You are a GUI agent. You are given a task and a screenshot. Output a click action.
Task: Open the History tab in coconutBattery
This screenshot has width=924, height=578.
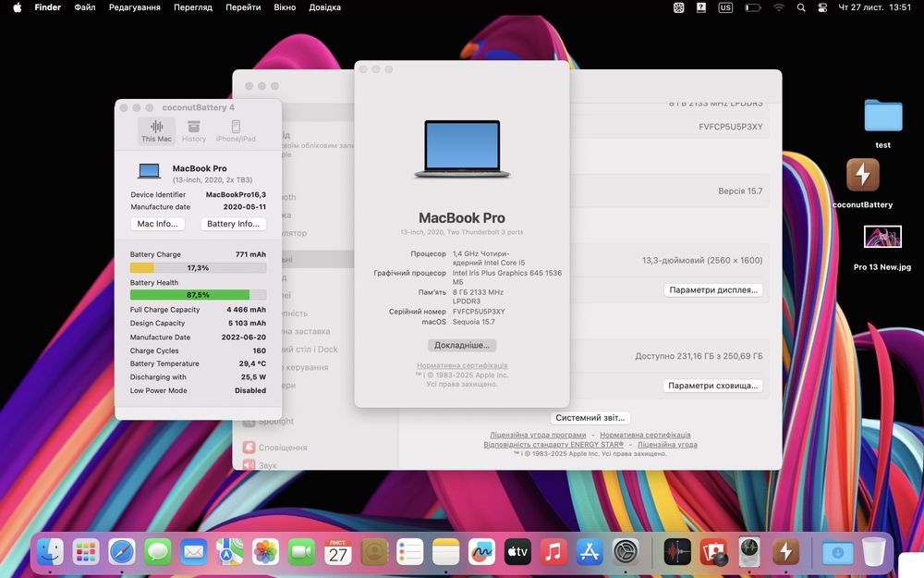pos(194,131)
